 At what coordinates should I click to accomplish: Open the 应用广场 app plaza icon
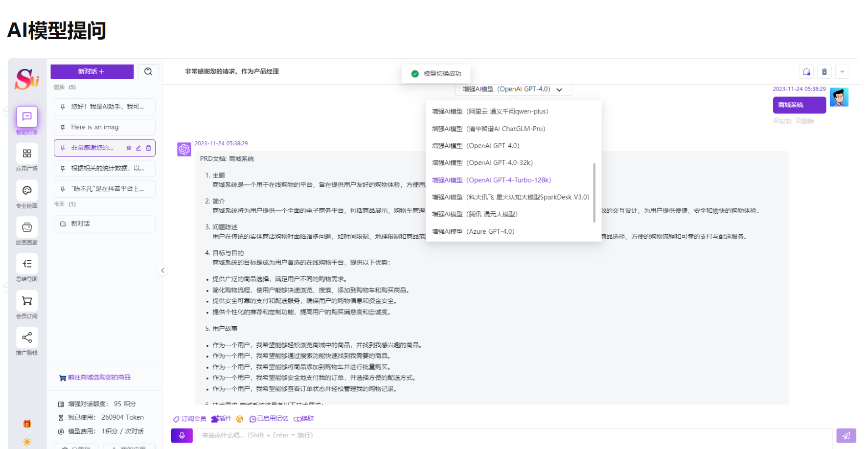(x=27, y=154)
